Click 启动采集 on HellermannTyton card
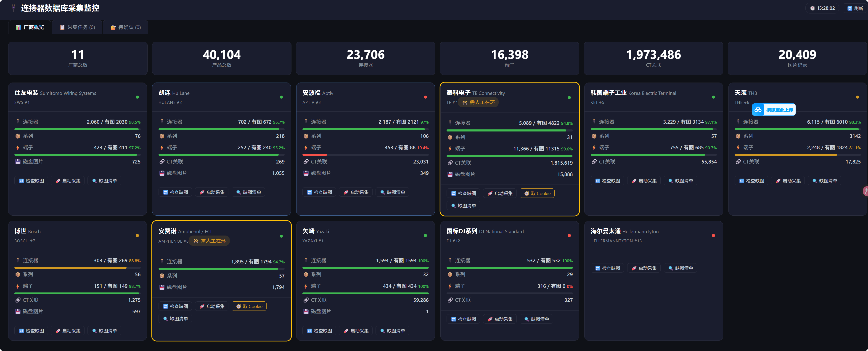The width and height of the screenshot is (868, 351). pyautogui.click(x=644, y=268)
